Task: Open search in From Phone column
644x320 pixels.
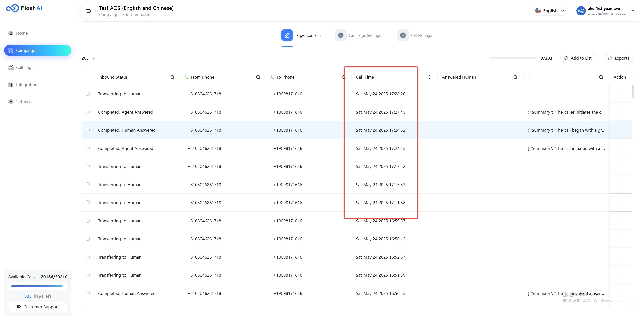Action: pos(258,77)
